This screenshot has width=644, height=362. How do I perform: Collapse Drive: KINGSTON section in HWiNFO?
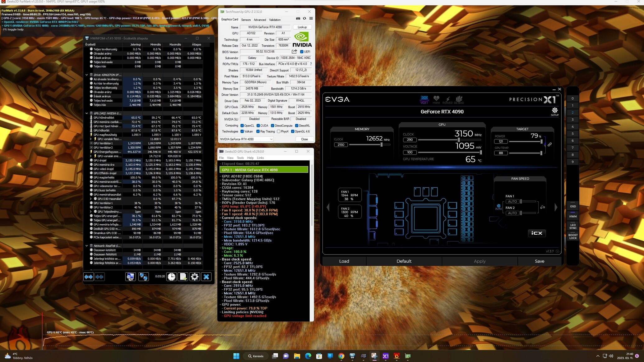[86, 75]
